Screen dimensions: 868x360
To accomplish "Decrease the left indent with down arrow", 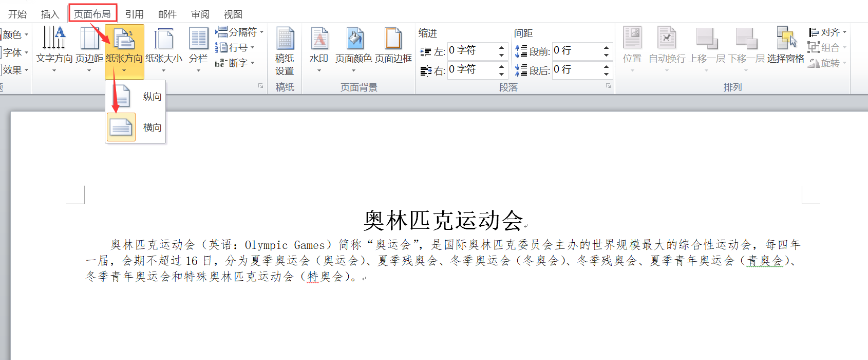I will click(502, 55).
